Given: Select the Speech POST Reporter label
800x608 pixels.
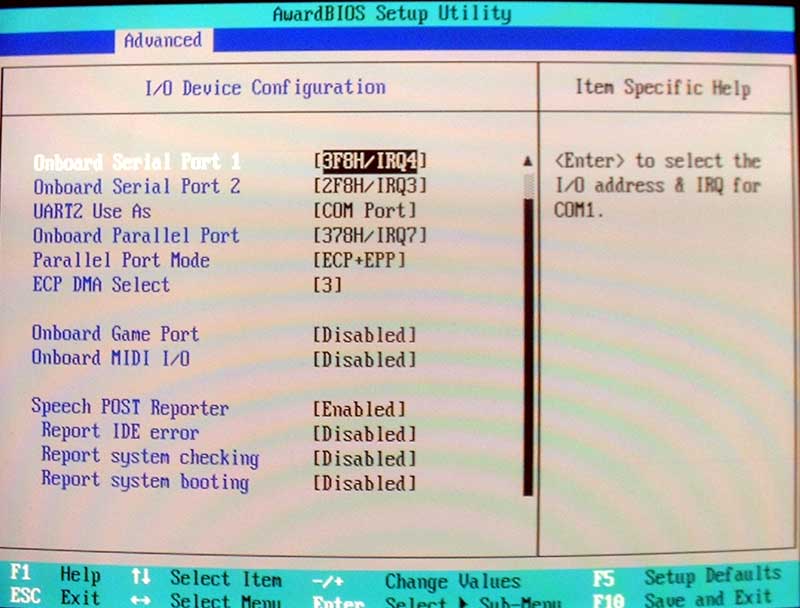Looking at the screenshot, I should [x=130, y=408].
